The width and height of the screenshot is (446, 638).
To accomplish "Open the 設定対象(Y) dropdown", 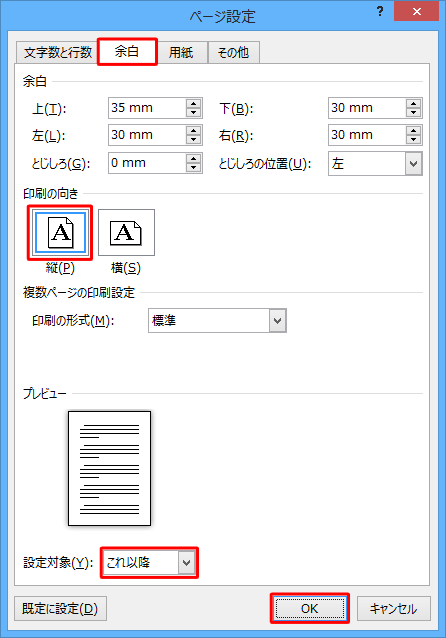I will click(186, 563).
